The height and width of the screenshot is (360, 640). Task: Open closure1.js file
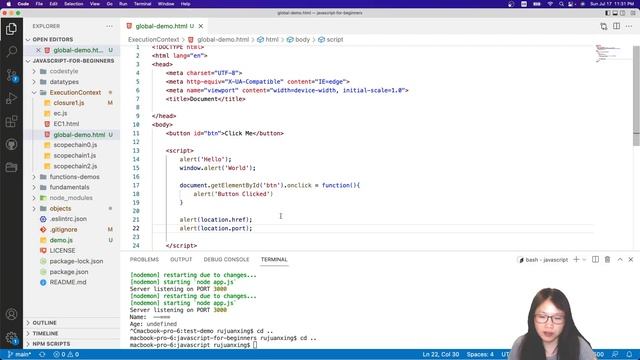69,103
